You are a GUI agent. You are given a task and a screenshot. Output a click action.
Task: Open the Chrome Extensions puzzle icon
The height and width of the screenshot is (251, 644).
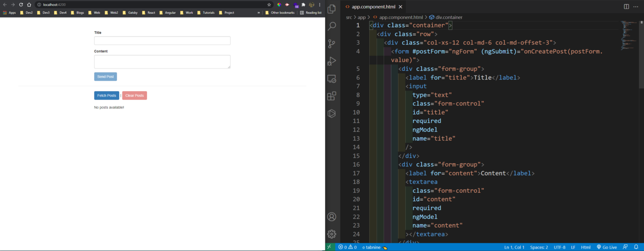(x=304, y=5)
